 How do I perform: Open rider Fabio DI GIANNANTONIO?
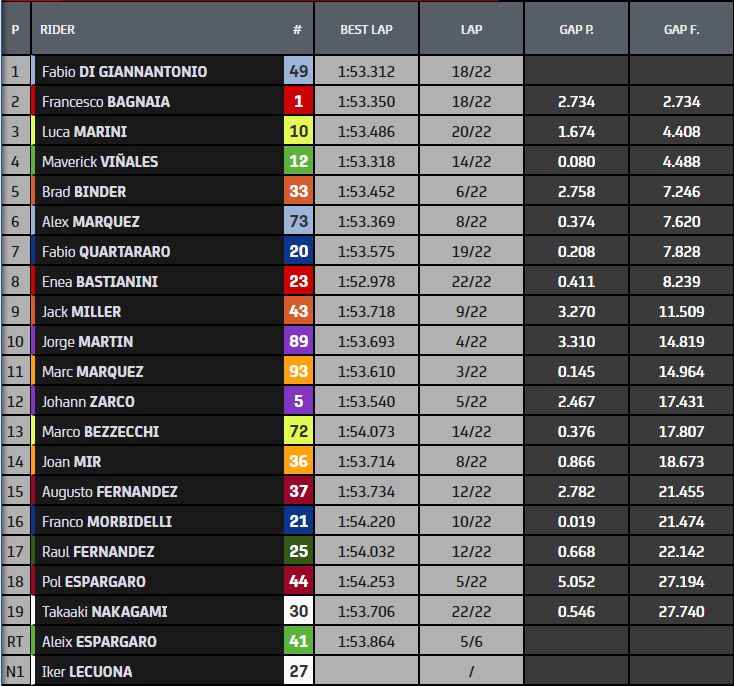124,71
